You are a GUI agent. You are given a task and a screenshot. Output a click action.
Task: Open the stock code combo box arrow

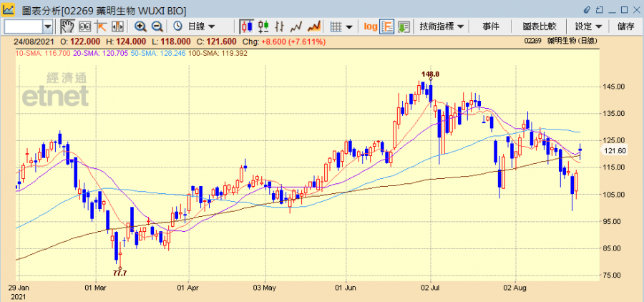(x=48, y=26)
